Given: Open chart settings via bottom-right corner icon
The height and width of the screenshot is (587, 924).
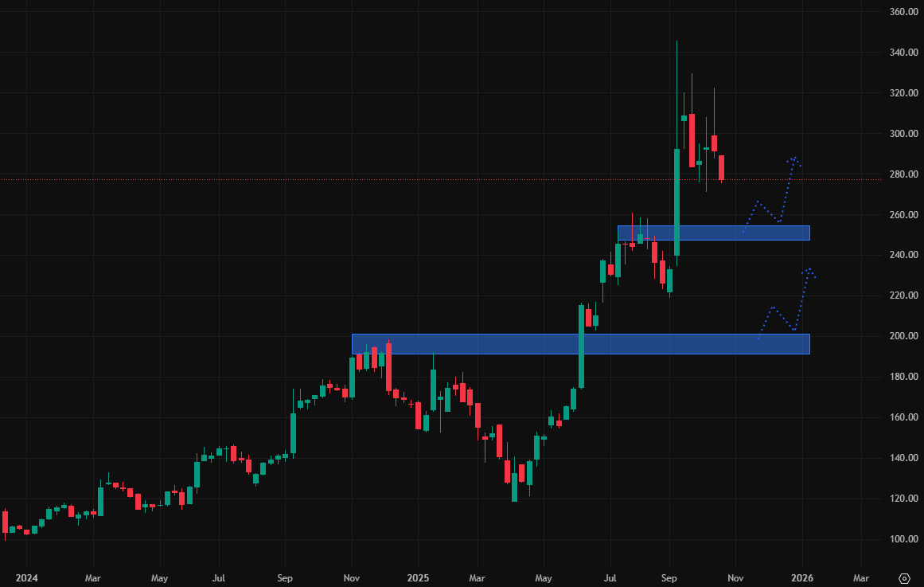Looking at the screenshot, I should click(903, 578).
